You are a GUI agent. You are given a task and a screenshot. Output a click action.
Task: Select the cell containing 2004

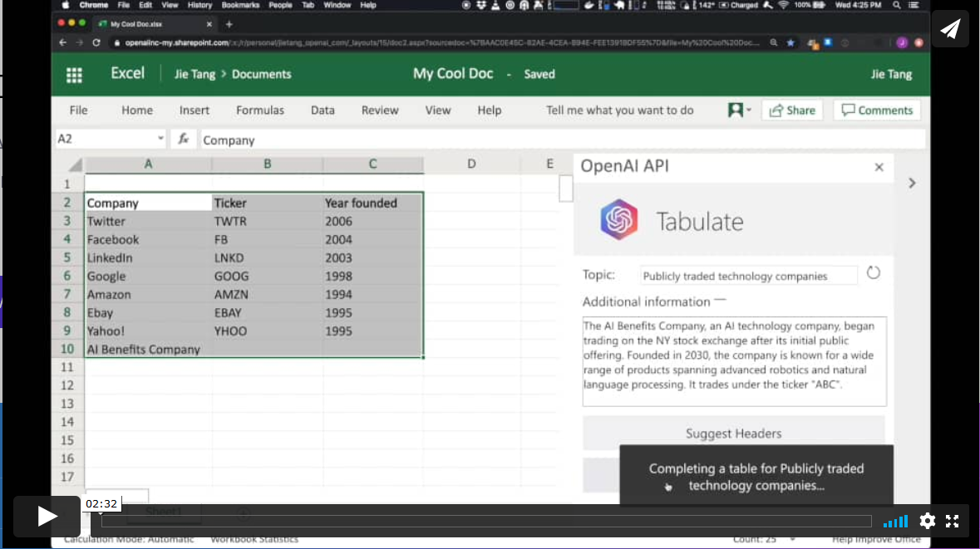[373, 239]
